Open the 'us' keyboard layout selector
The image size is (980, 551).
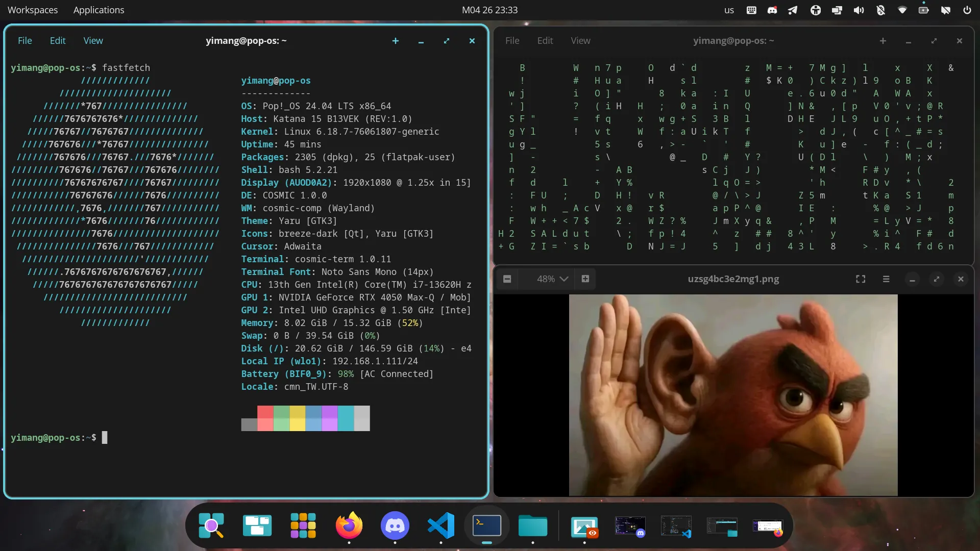(x=729, y=10)
